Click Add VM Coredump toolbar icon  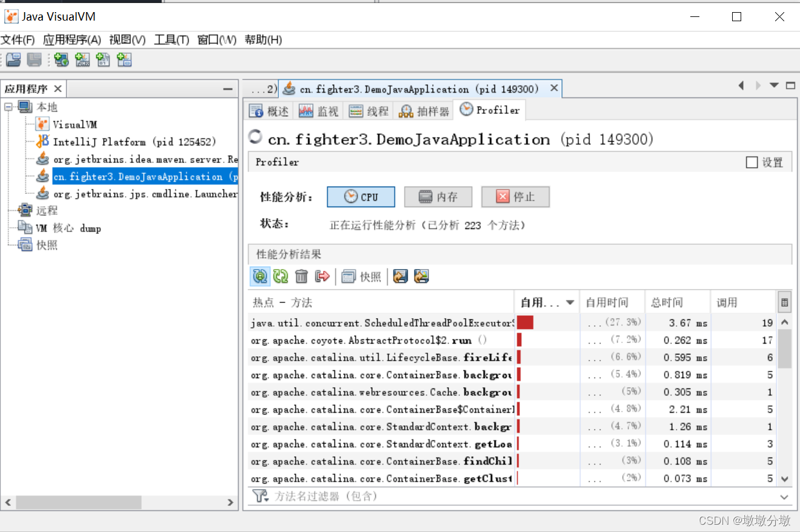[103, 59]
